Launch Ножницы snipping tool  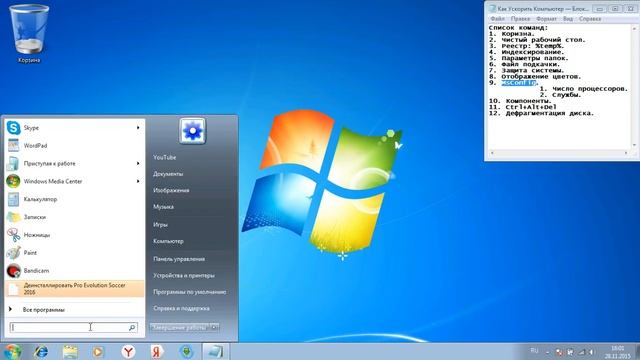point(74,235)
